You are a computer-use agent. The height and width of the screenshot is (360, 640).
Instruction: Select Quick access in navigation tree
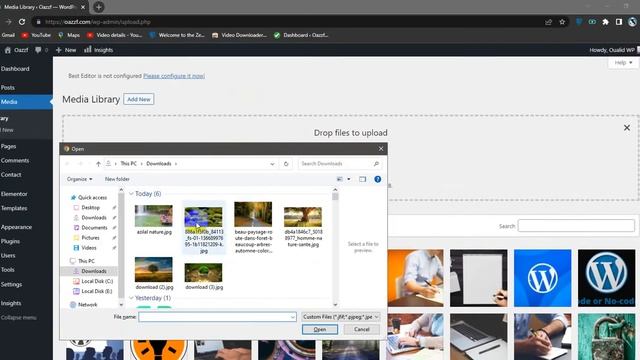(89, 198)
